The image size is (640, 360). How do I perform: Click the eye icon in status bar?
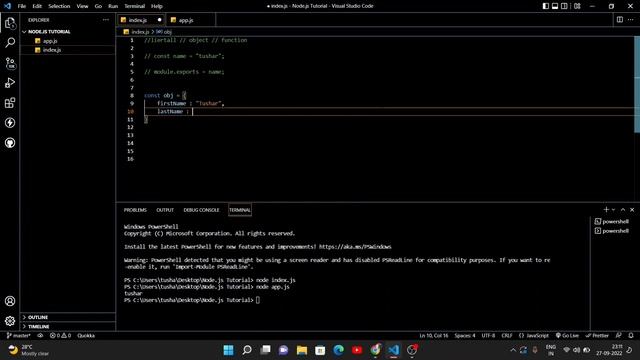tap(40, 336)
